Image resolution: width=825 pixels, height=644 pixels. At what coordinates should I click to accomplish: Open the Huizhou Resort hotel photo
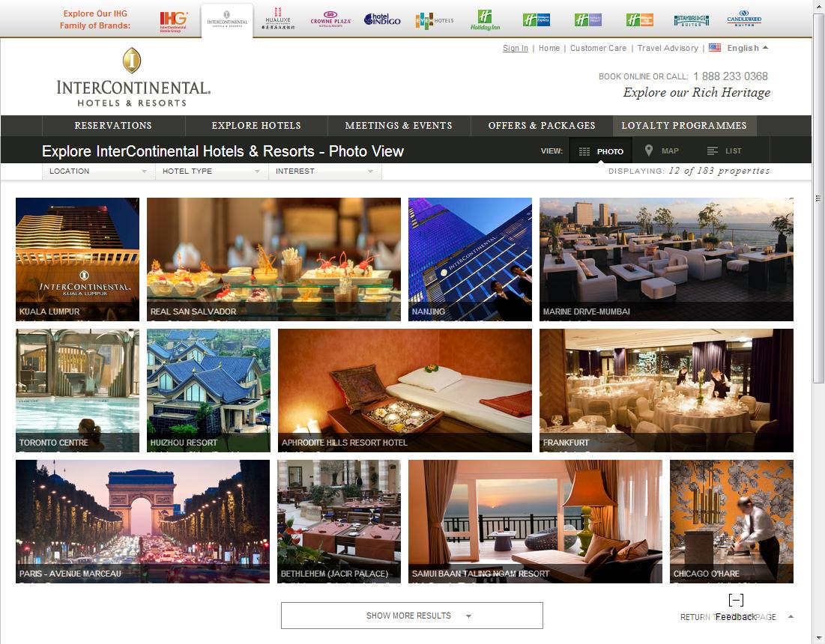pos(208,390)
